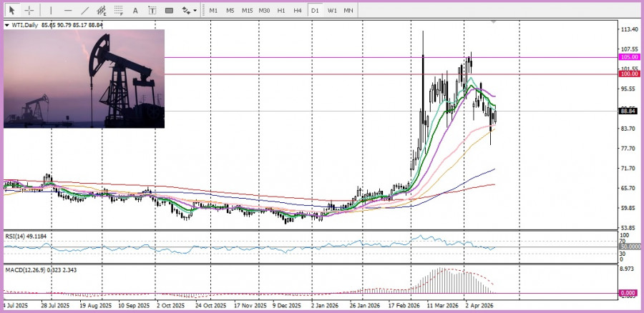This screenshot has height=313, width=644.
Task: Enable the H4 timeframe
Action: [298, 11]
